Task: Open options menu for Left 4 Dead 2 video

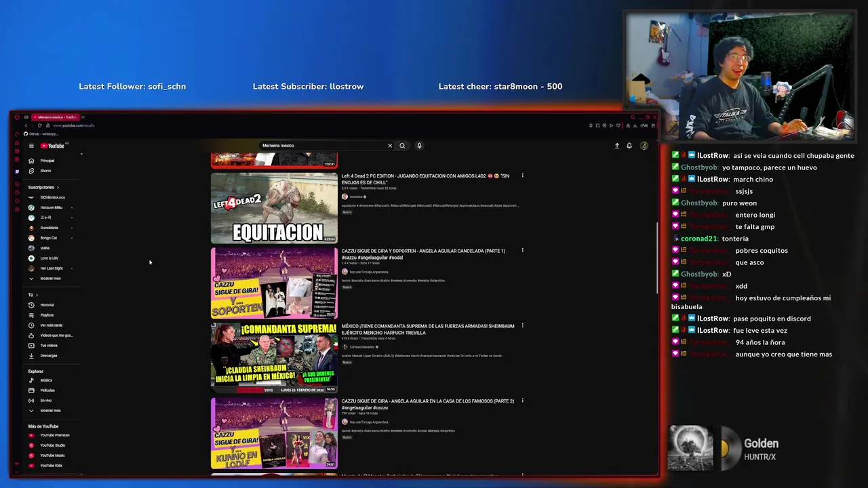Action: coord(522,176)
